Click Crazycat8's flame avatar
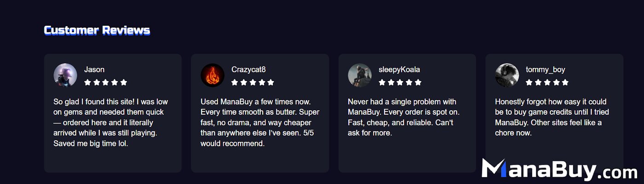This screenshot has width=644, height=184. 213,75
